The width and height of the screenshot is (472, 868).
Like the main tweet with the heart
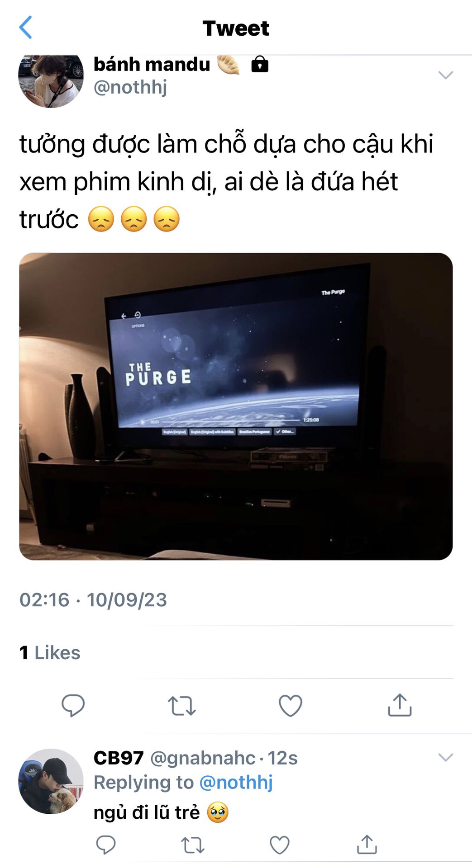tap(290, 706)
